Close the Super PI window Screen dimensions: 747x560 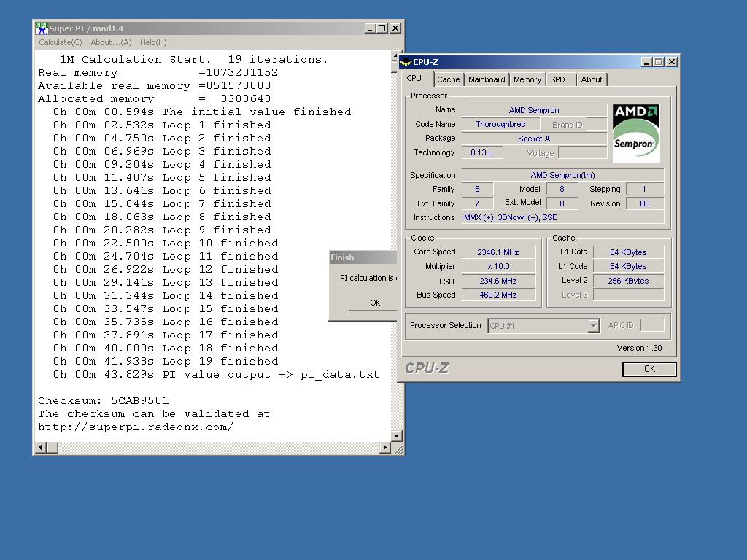click(x=395, y=28)
